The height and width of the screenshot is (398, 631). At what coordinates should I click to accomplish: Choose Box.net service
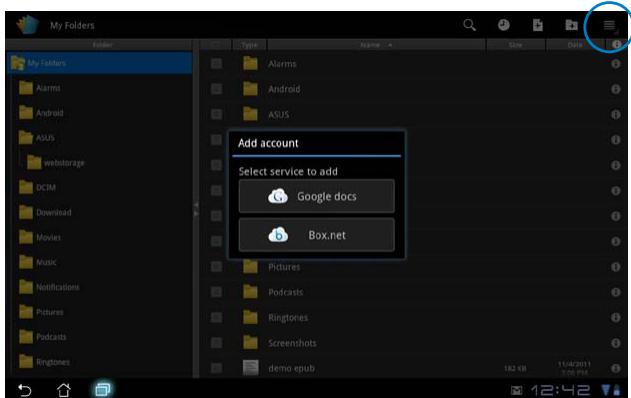(317, 235)
